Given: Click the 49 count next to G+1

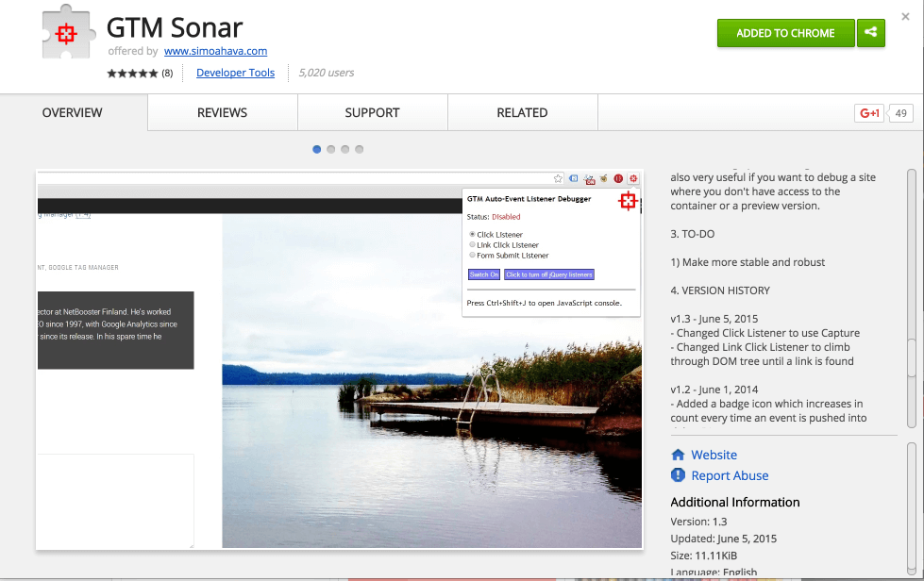Looking at the screenshot, I should click(x=900, y=113).
